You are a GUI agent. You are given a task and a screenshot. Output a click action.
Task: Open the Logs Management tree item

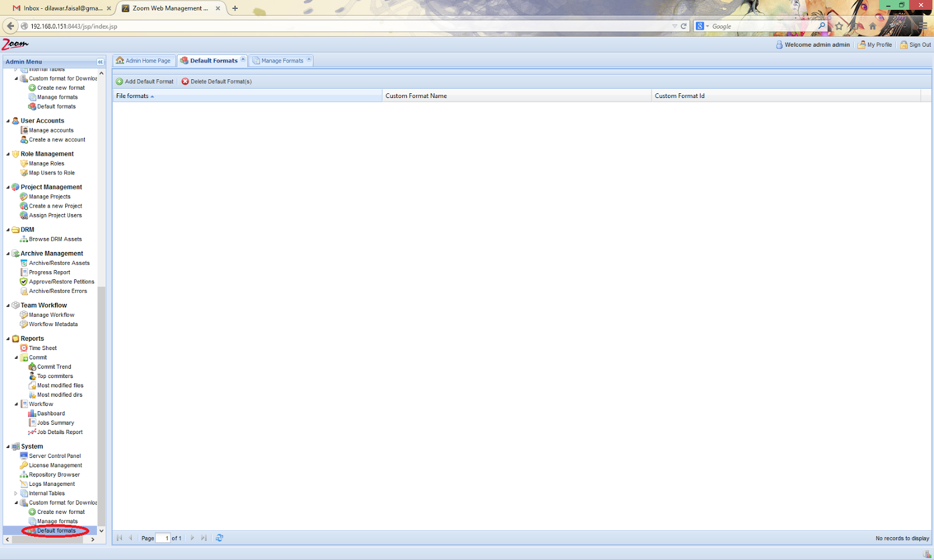[x=52, y=484]
